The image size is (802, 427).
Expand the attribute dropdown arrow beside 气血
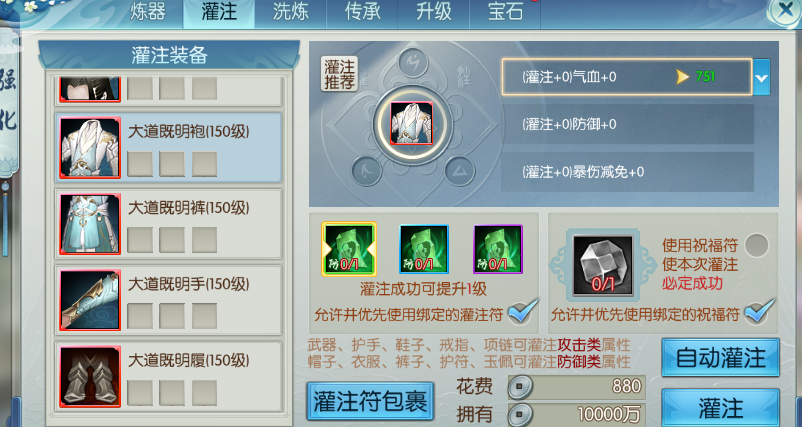tap(761, 77)
